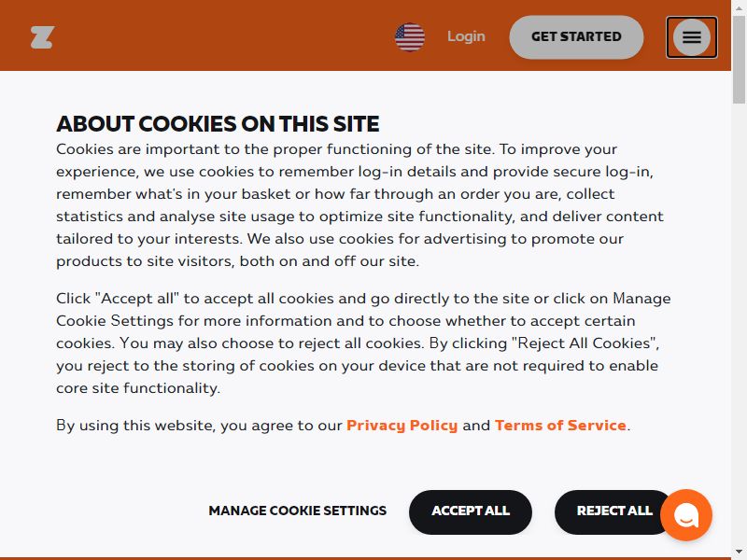This screenshot has height=560, width=747.
Task: Open the Privacy Policy link
Action: click(402, 425)
